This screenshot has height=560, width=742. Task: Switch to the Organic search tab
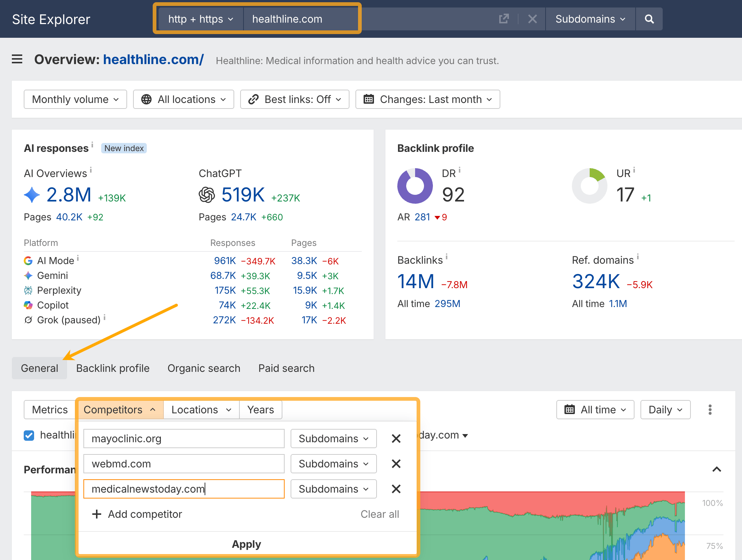[204, 368]
